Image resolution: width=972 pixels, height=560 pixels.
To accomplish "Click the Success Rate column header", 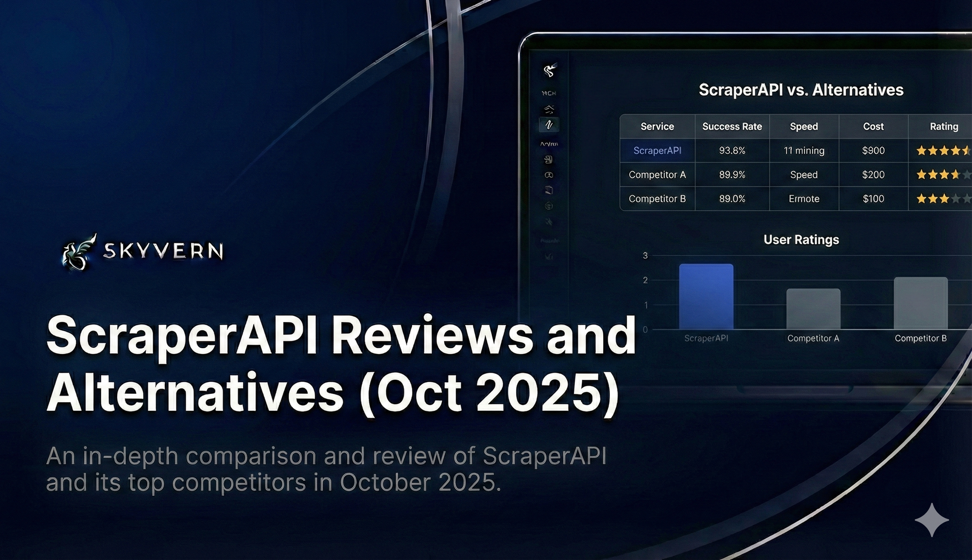I will click(x=732, y=126).
